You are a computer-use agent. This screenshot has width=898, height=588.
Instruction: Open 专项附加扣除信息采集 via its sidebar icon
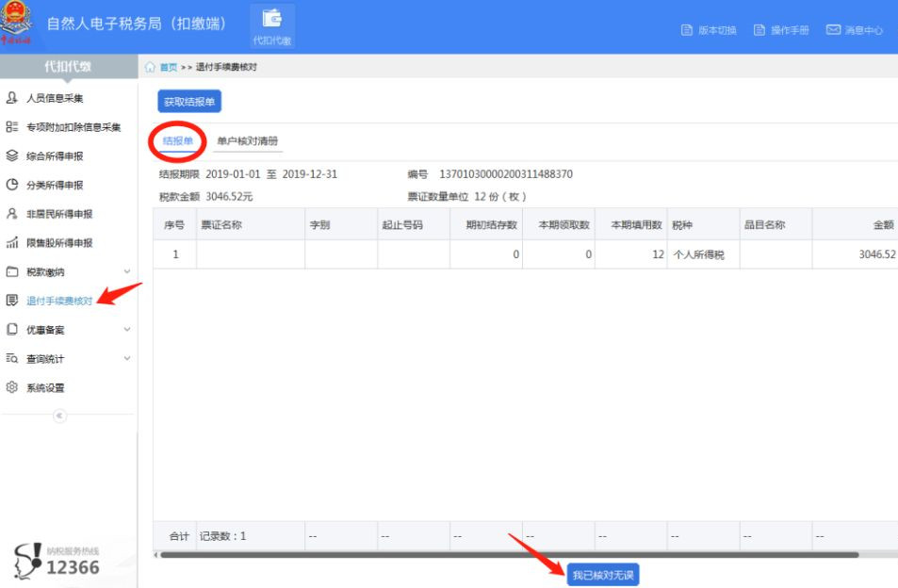[11, 125]
